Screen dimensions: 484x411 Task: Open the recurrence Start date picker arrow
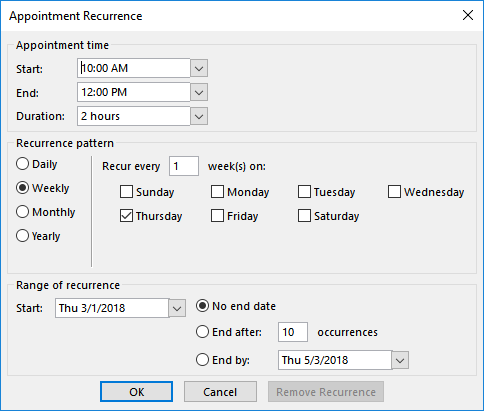coord(177,308)
